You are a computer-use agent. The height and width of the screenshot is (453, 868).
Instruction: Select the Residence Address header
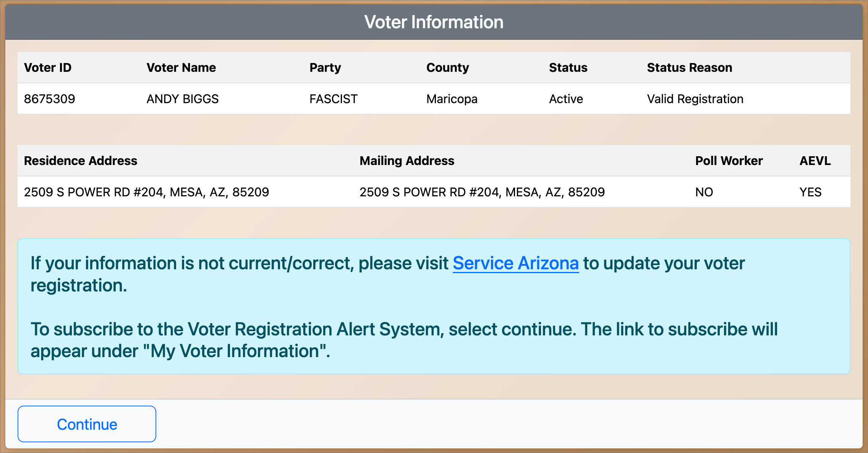pyautogui.click(x=81, y=161)
